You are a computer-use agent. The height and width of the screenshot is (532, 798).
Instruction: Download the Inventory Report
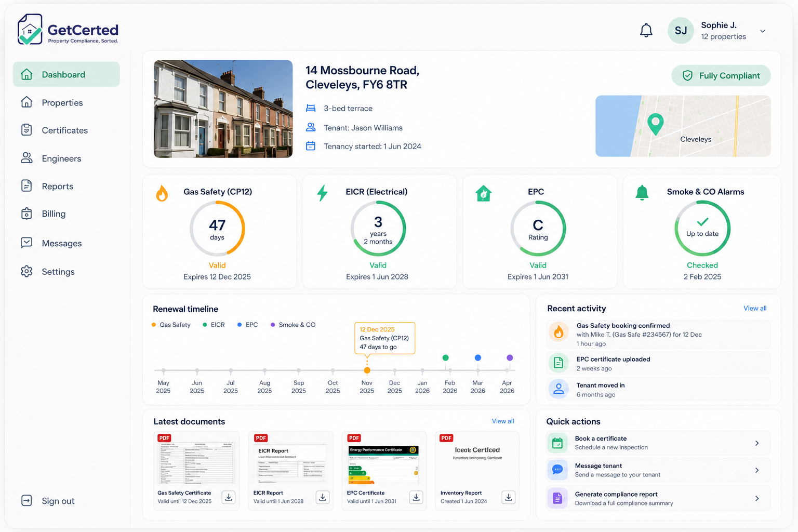tap(509, 497)
